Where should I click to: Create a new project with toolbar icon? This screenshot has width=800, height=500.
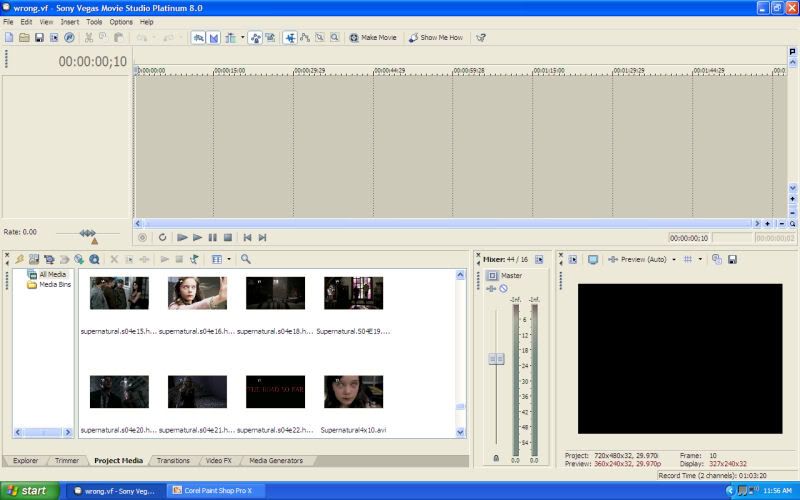pyautogui.click(x=9, y=37)
